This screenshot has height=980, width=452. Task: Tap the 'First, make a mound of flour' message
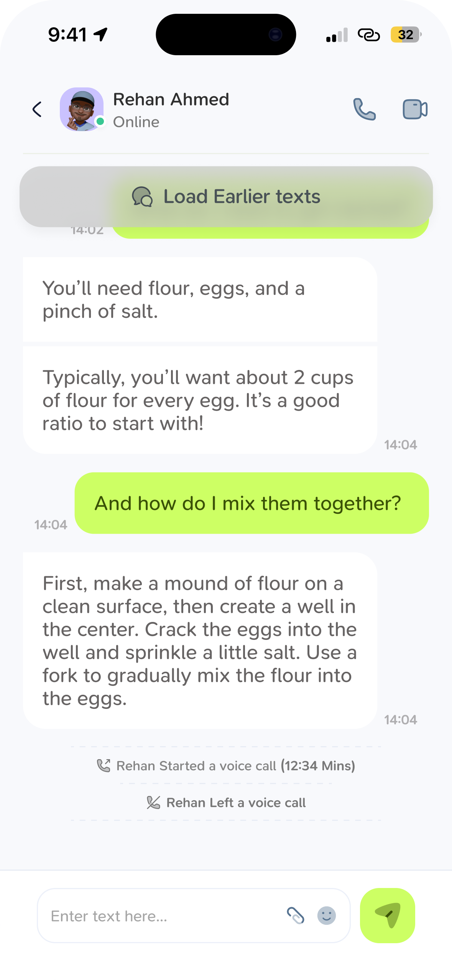click(200, 641)
